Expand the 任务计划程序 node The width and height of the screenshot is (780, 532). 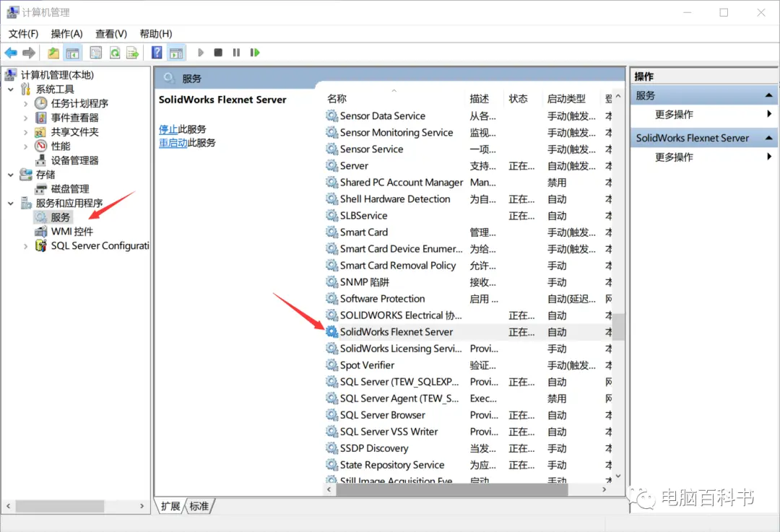pos(25,103)
